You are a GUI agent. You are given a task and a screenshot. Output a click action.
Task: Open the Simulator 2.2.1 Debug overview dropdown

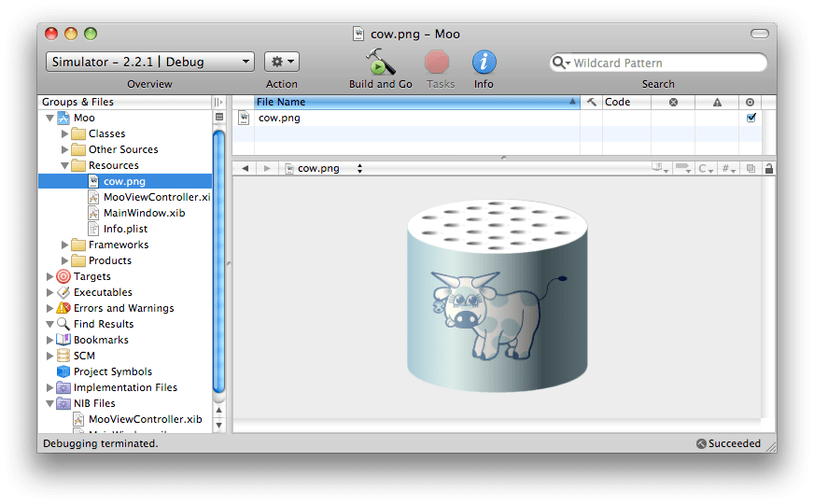pyautogui.click(x=149, y=62)
